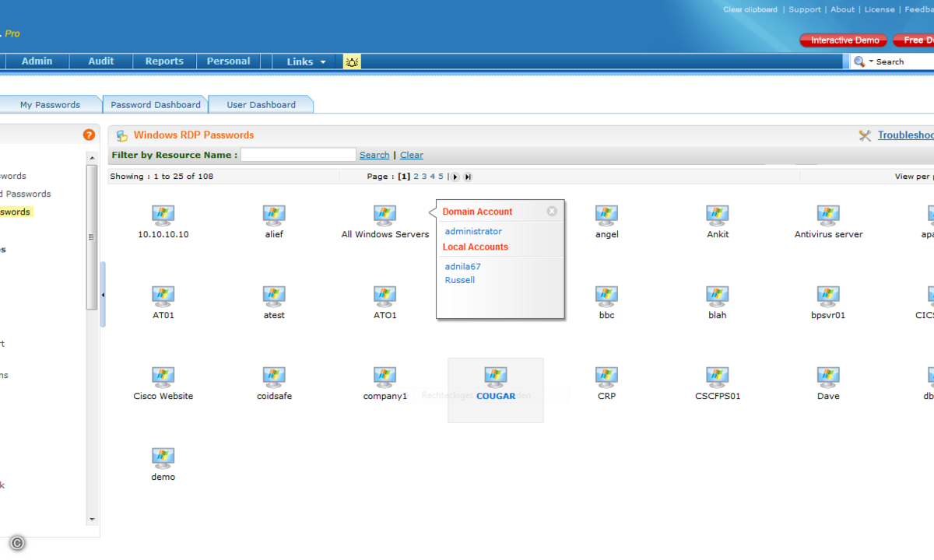The height and width of the screenshot is (560, 934).
Task: Open the Dave computer icon
Action: tap(828, 376)
